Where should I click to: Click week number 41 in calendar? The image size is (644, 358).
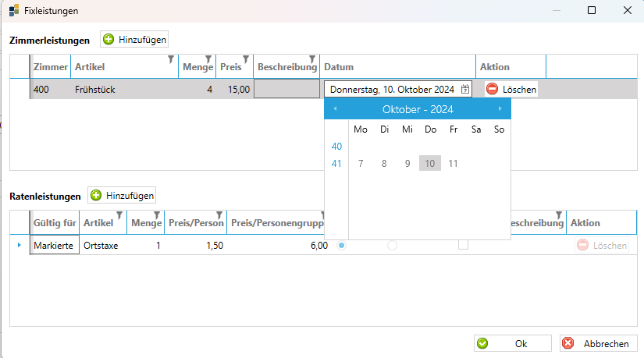[x=336, y=163]
